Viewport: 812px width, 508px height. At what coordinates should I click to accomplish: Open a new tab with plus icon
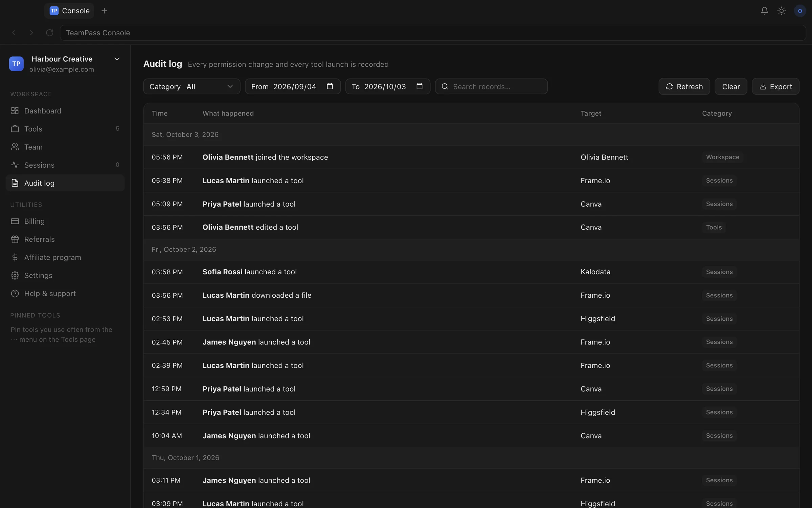click(104, 11)
